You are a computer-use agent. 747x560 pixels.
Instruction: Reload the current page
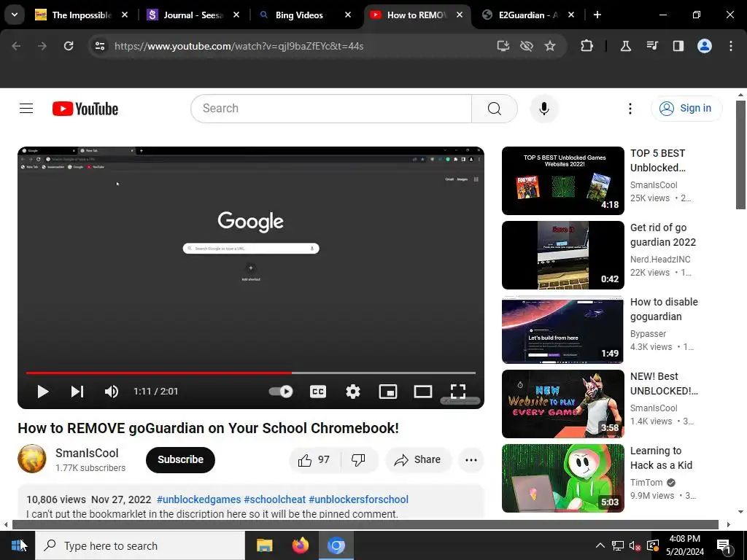69,46
